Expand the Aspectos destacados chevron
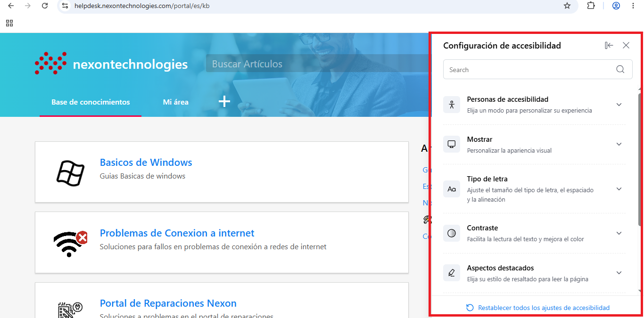Viewport: 644px width, 318px height. coord(619,273)
